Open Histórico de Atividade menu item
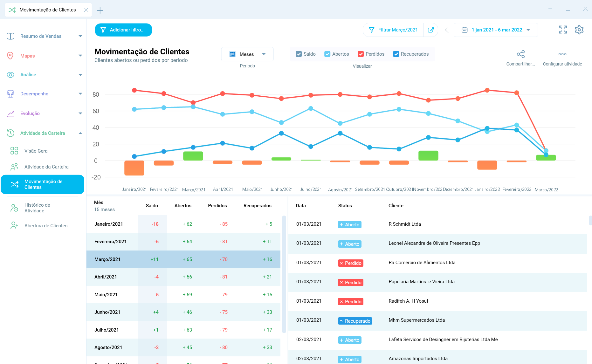Viewport: 592px width, 364px height. (37, 208)
